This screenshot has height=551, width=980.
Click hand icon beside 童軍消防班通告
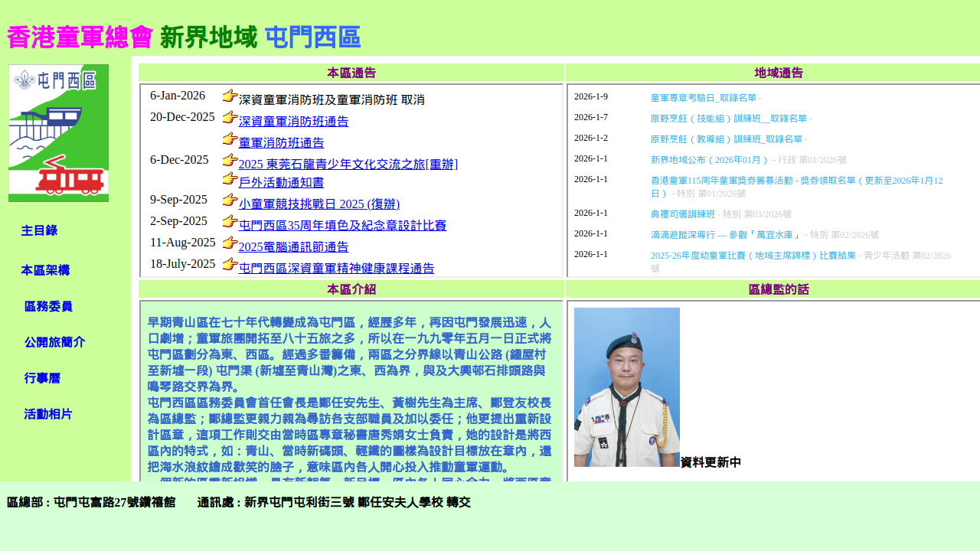tap(230, 139)
